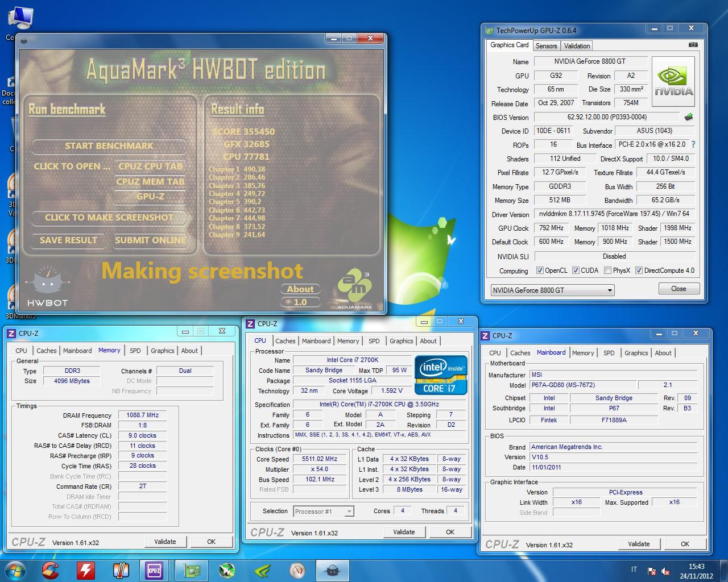The height and width of the screenshot is (582, 728).
Task: Click the GPU-Z button in AquaMark
Action: tap(150, 197)
